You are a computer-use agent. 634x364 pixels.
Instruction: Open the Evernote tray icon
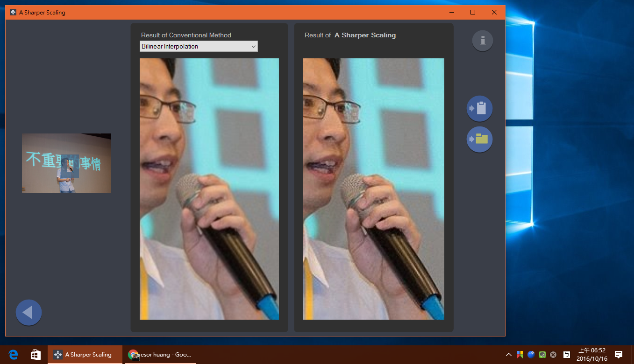(x=542, y=355)
